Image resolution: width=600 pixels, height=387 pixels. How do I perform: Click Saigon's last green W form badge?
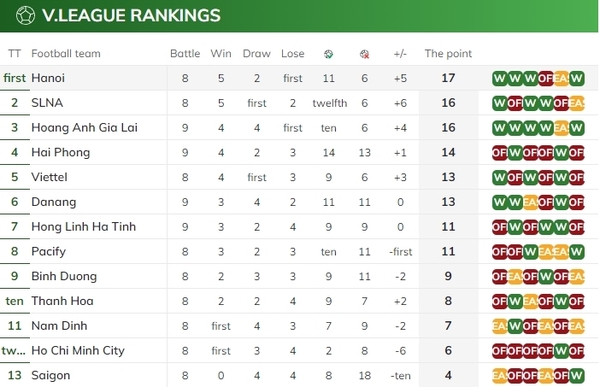(x=577, y=376)
